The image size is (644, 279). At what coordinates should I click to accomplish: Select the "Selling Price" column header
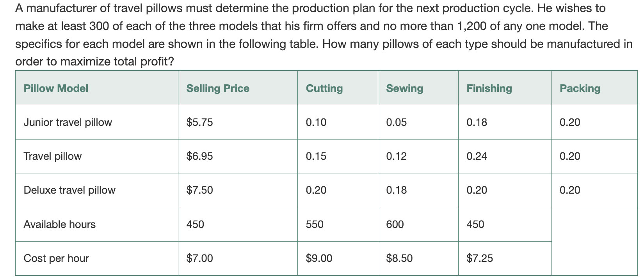pos(217,88)
